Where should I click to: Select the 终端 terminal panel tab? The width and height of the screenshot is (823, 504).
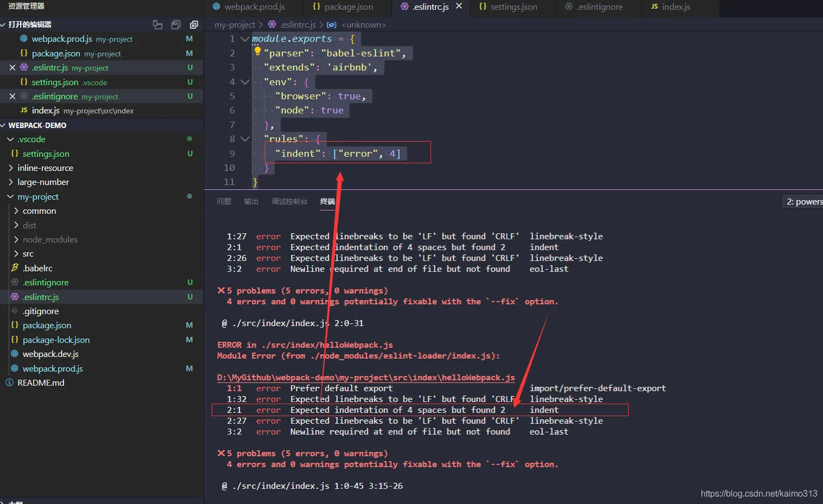tap(327, 201)
